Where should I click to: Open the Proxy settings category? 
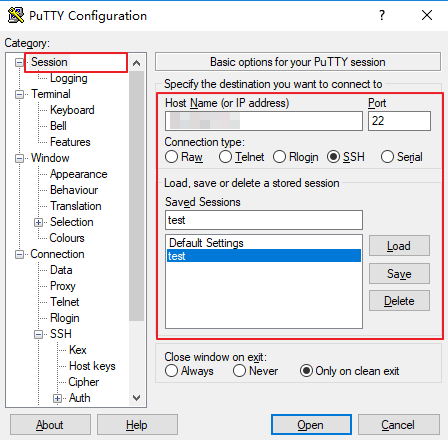point(63,286)
